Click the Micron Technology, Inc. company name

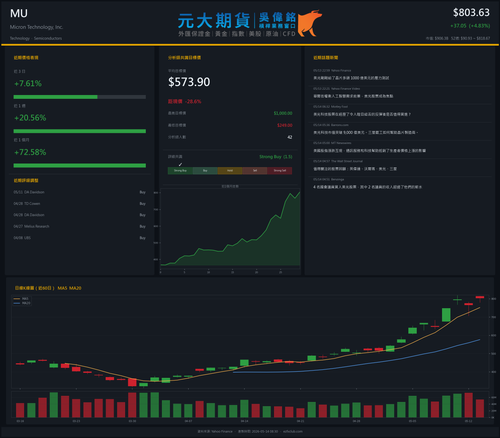36,27
